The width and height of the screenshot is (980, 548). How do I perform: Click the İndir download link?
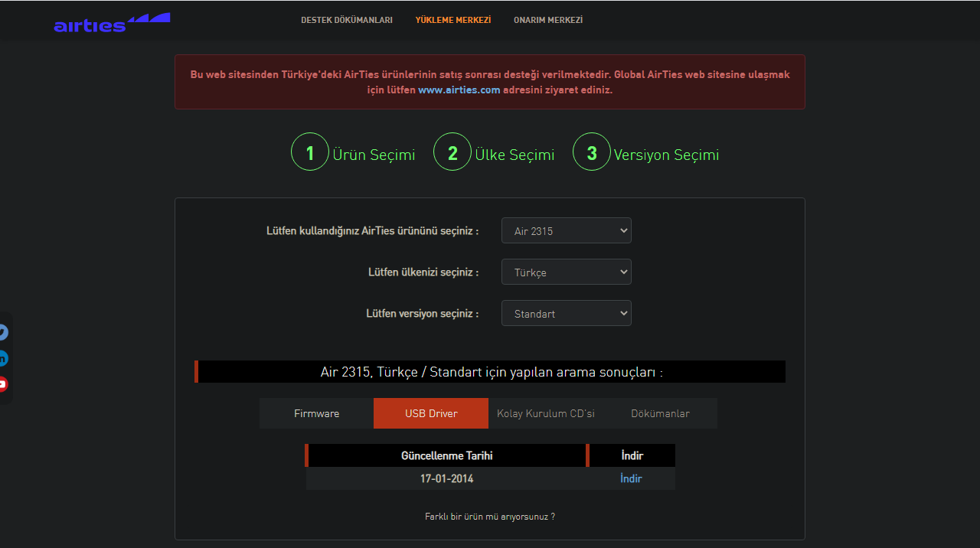pos(631,478)
